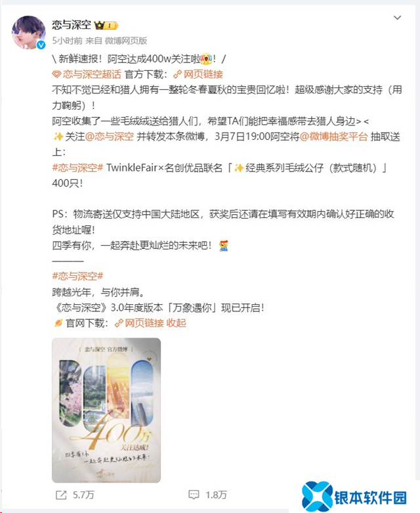
Task: Click the 5小时前 post timestamp
Action: pos(68,41)
